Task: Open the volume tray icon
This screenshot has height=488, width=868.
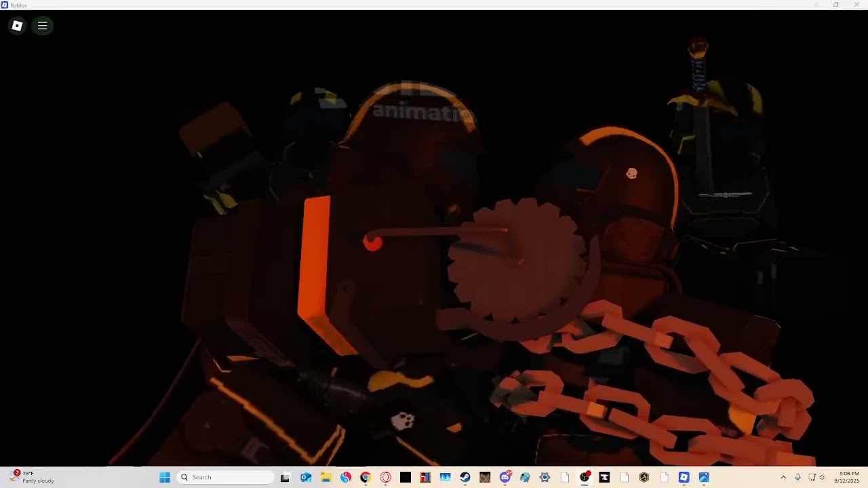Action: coord(823,477)
